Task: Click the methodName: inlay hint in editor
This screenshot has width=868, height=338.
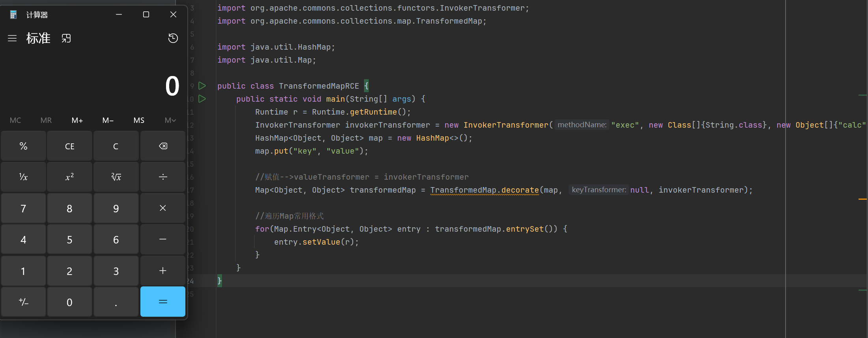Action: coord(582,125)
